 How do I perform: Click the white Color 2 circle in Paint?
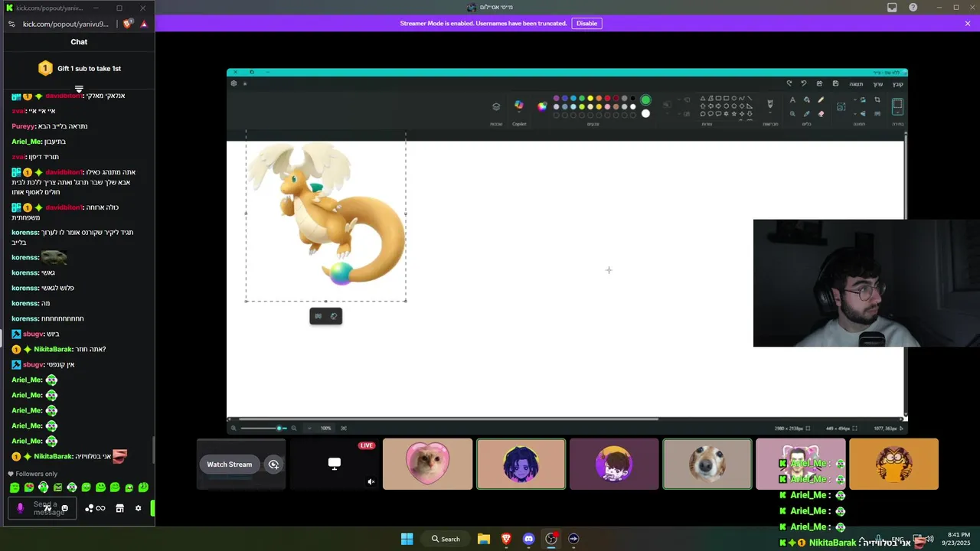[x=645, y=113]
